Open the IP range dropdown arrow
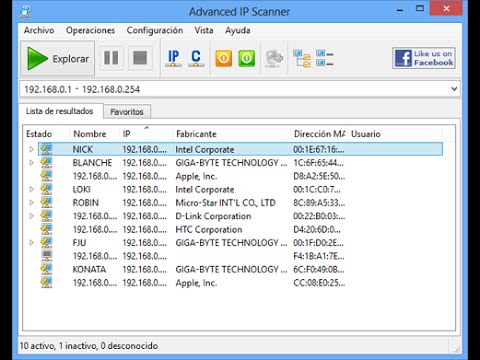 click(454, 89)
